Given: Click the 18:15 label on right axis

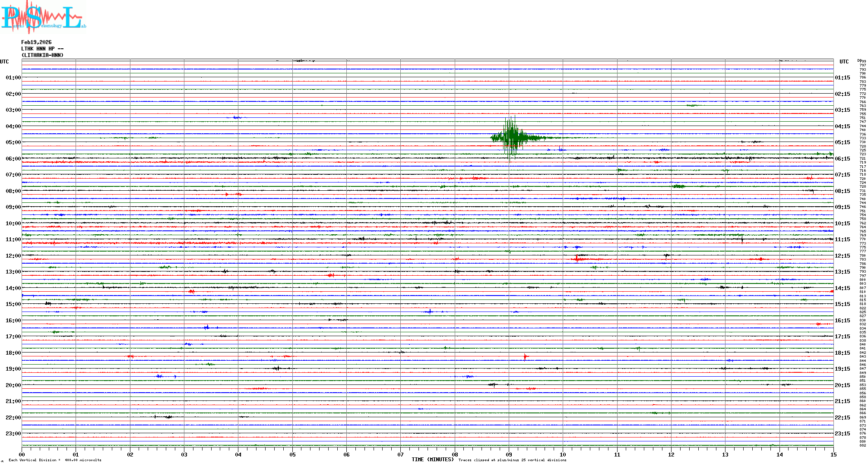Looking at the screenshot, I should tap(842, 353).
